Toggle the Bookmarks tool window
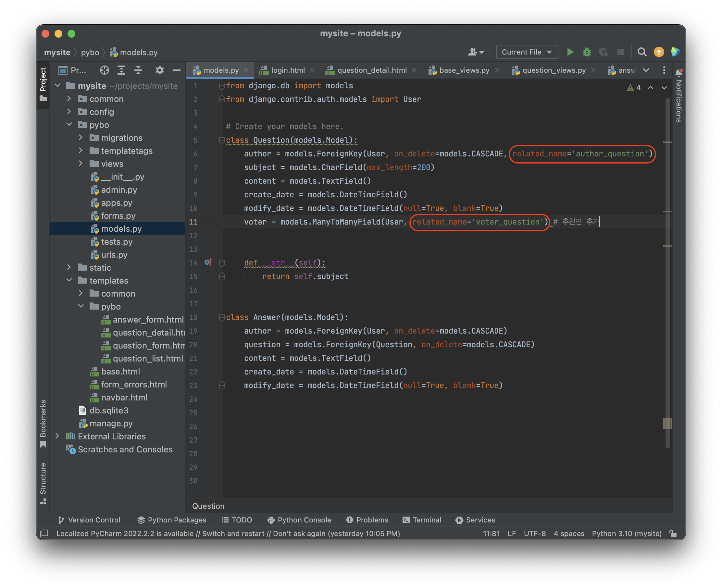Screen dimensions: 722x588 pos(43,423)
